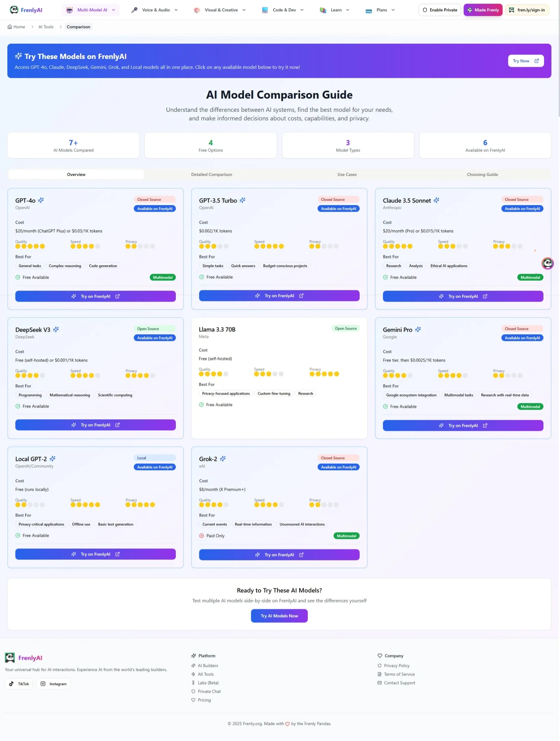Open the fren.ly/sign-in button

coord(527,10)
